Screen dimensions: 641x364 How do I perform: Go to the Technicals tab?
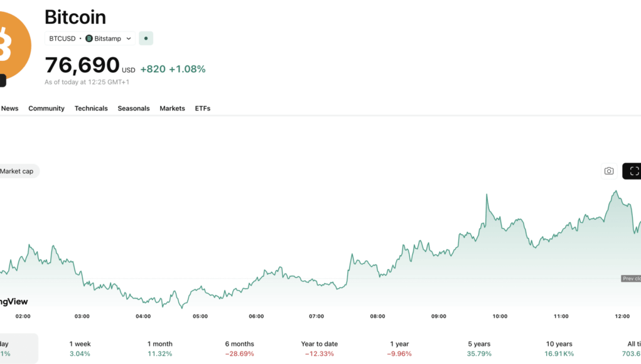(x=91, y=109)
